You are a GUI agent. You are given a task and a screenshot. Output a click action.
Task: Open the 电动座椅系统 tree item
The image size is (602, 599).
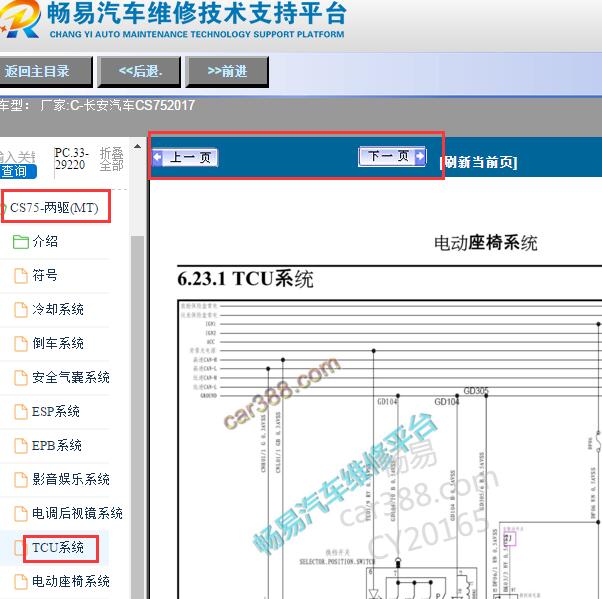click(x=71, y=581)
